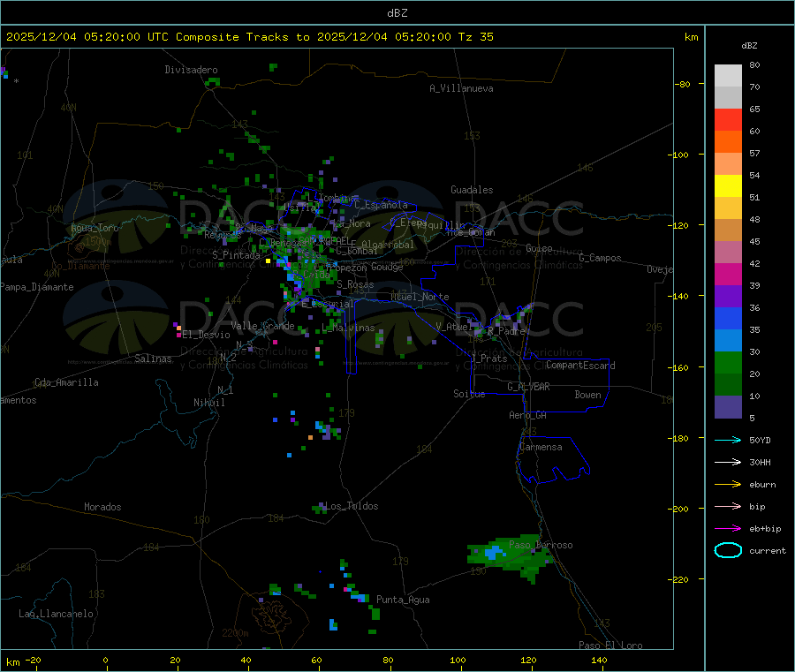
Task: Select the yellow 51 dBZ color swatch
Action: tap(728, 186)
